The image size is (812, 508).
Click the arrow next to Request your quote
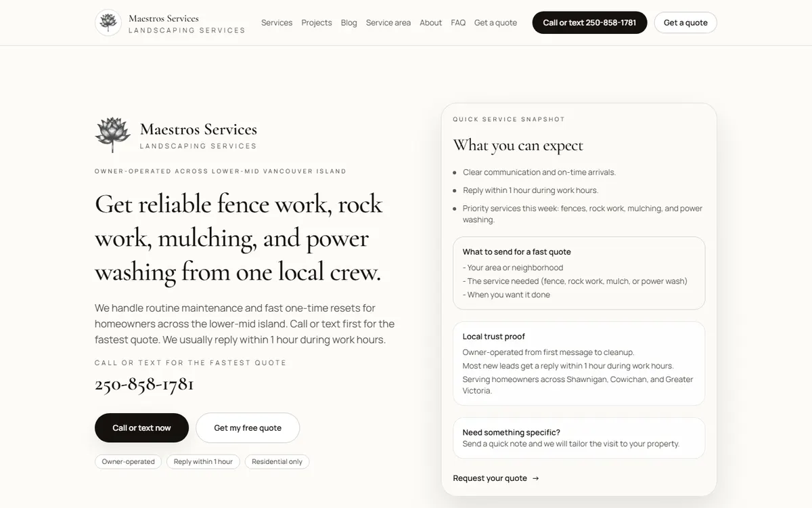(536, 478)
